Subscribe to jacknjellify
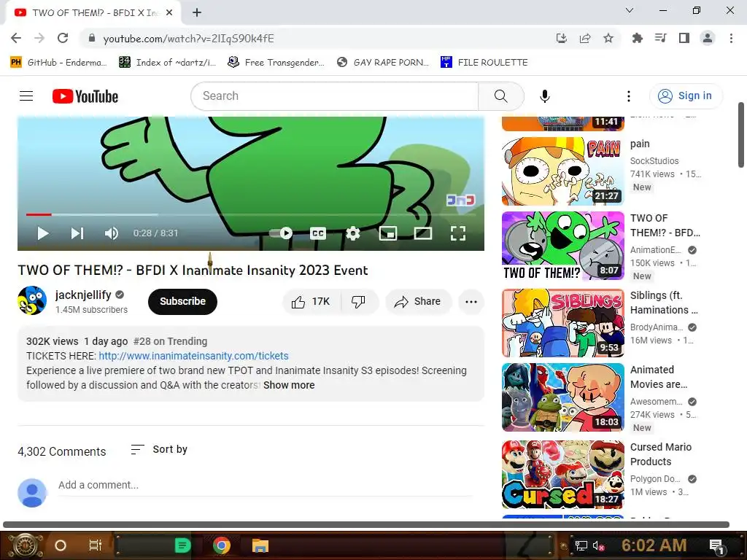This screenshot has height=560, width=747. [x=182, y=301]
